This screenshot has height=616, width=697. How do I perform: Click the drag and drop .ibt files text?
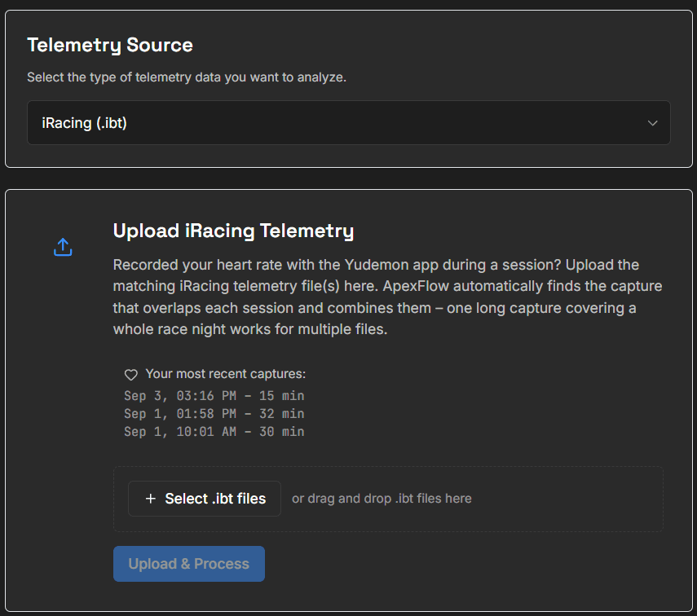tap(382, 499)
